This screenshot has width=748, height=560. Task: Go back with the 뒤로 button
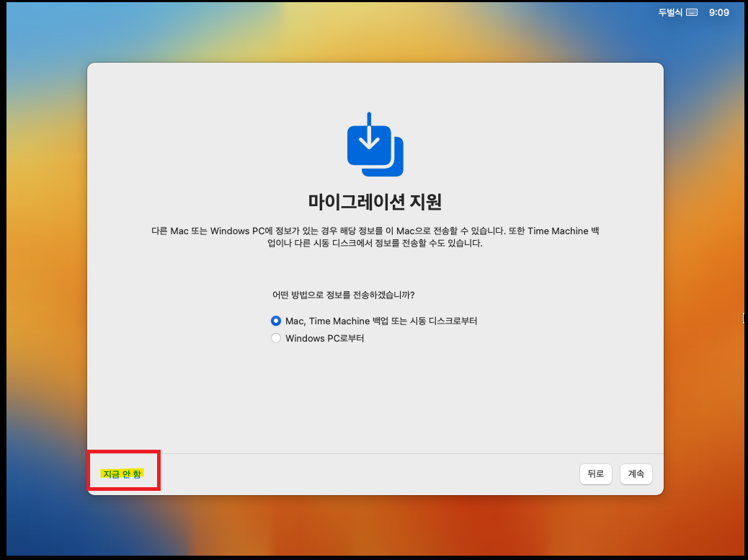click(x=596, y=474)
